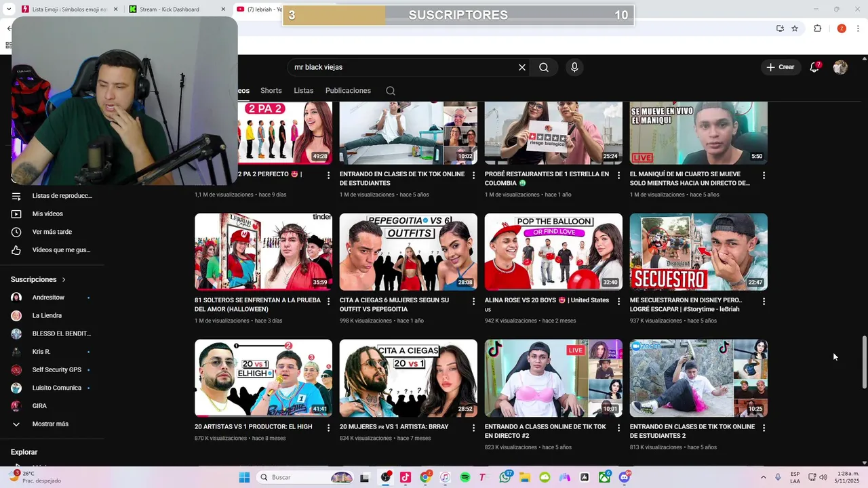Open Chrome profile avatar in toolbar

pyautogui.click(x=842, y=28)
